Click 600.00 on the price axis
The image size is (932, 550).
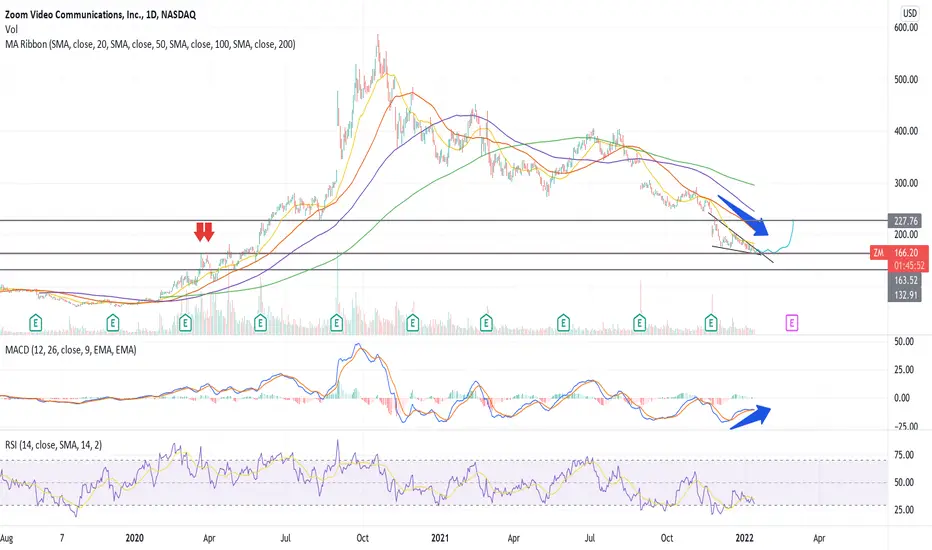[906, 27]
